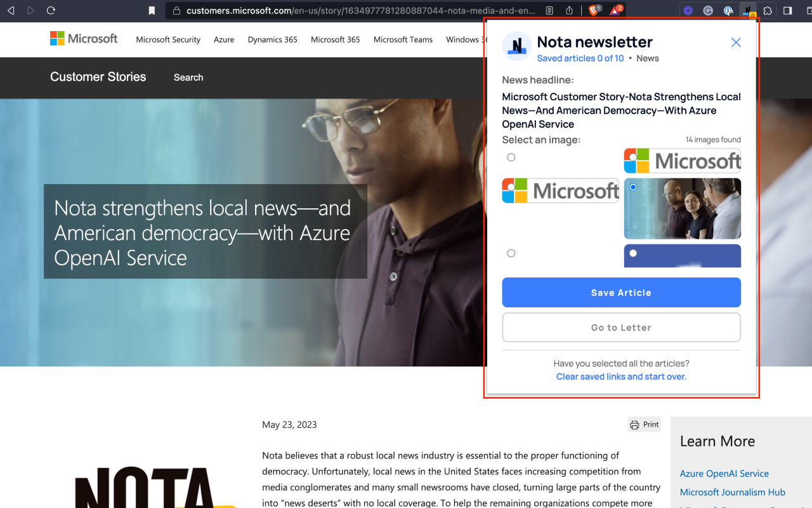
Task: Click Clear saved links and start over
Action: point(622,377)
